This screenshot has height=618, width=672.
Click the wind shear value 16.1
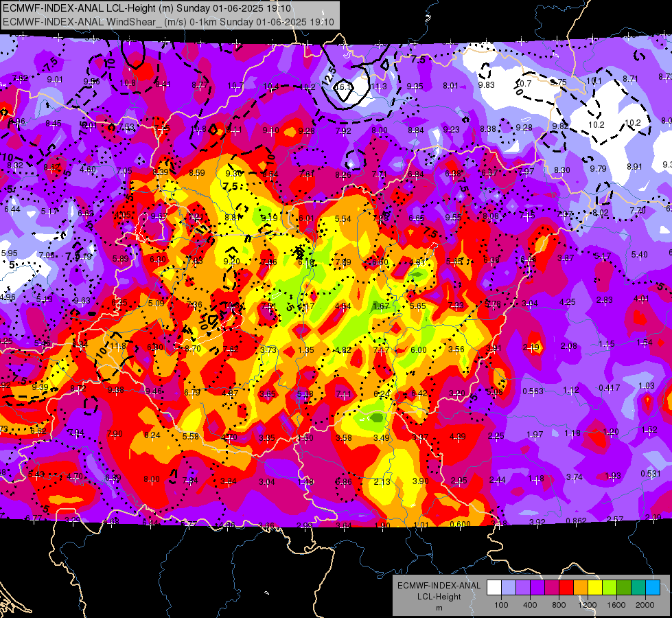click(x=344, y=87)
